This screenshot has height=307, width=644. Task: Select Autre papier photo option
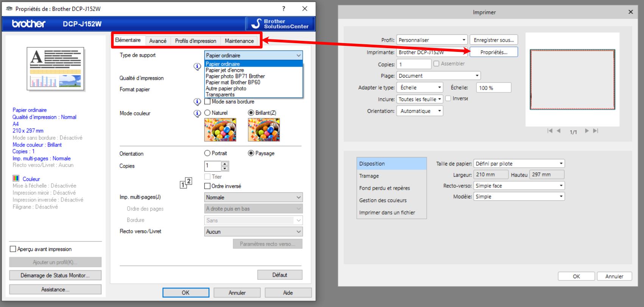click(254, 88)
